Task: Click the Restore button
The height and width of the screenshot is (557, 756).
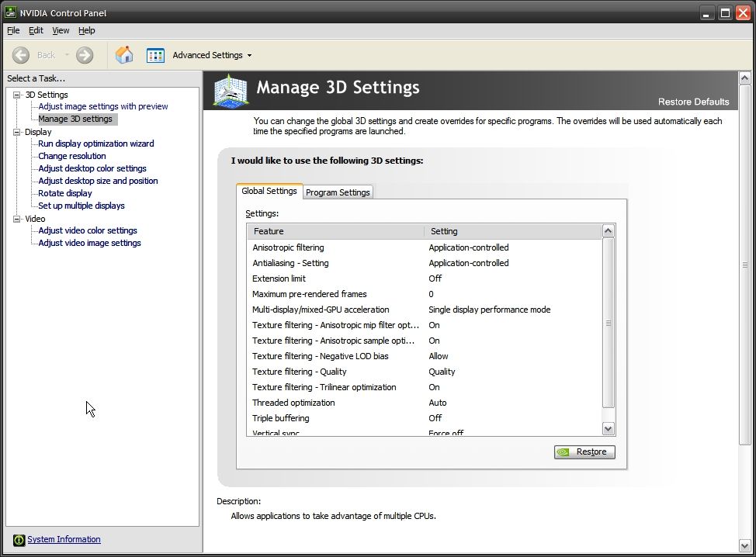Action: pos(584,452)
